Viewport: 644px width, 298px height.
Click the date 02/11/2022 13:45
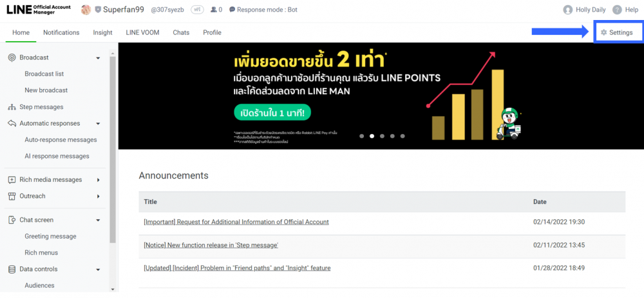(558, 245)
